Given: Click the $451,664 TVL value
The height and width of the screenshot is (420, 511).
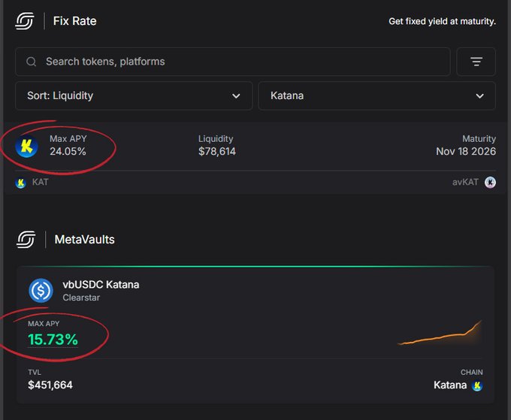Looking at the screenshot, I should click(x=50, y=385).
